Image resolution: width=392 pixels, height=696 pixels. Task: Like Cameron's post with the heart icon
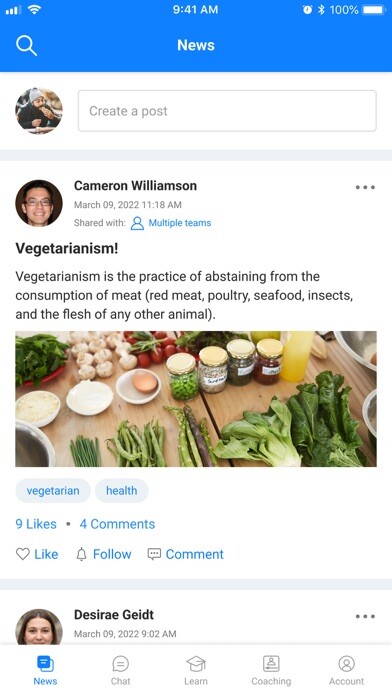click(37, 554)
